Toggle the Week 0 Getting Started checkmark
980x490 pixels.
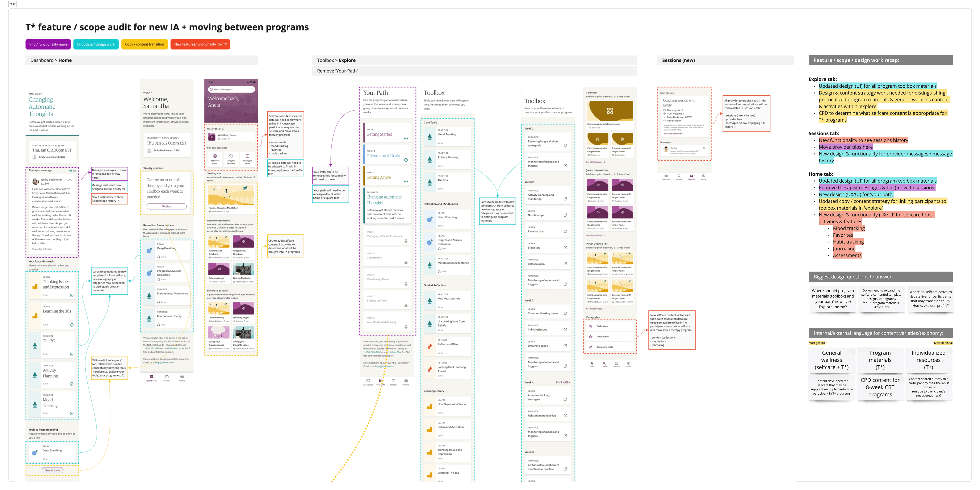[406, 139]
